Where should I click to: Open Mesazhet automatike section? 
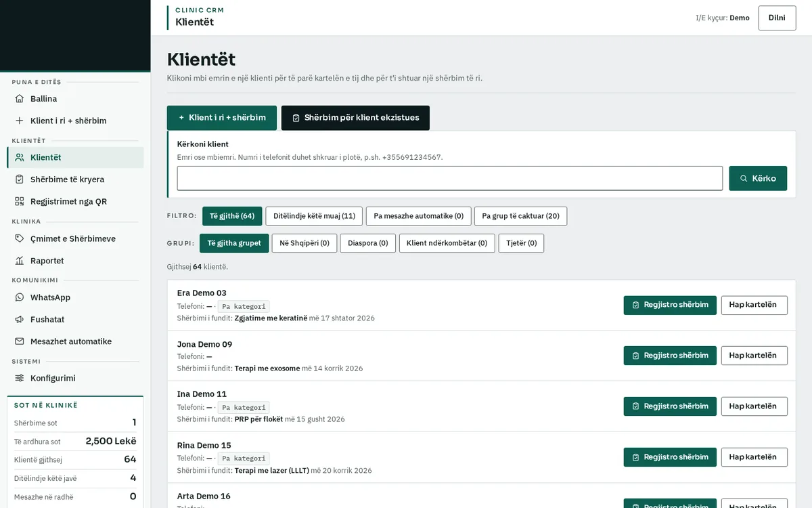(75, 341)
